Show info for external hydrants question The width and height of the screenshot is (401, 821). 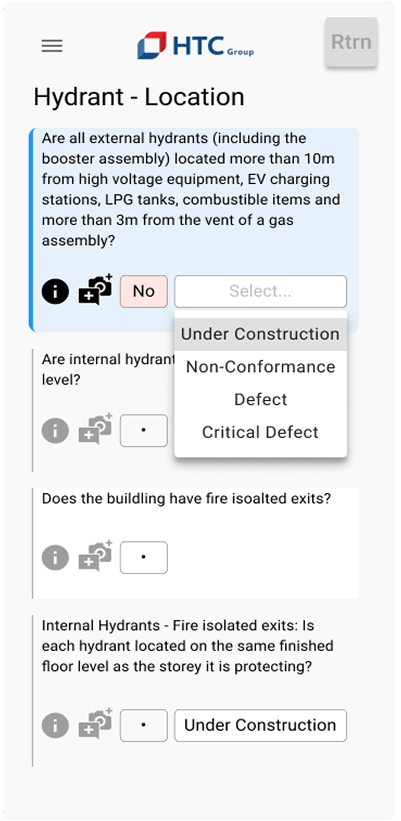pyautogui.click(x=55, y=291)
